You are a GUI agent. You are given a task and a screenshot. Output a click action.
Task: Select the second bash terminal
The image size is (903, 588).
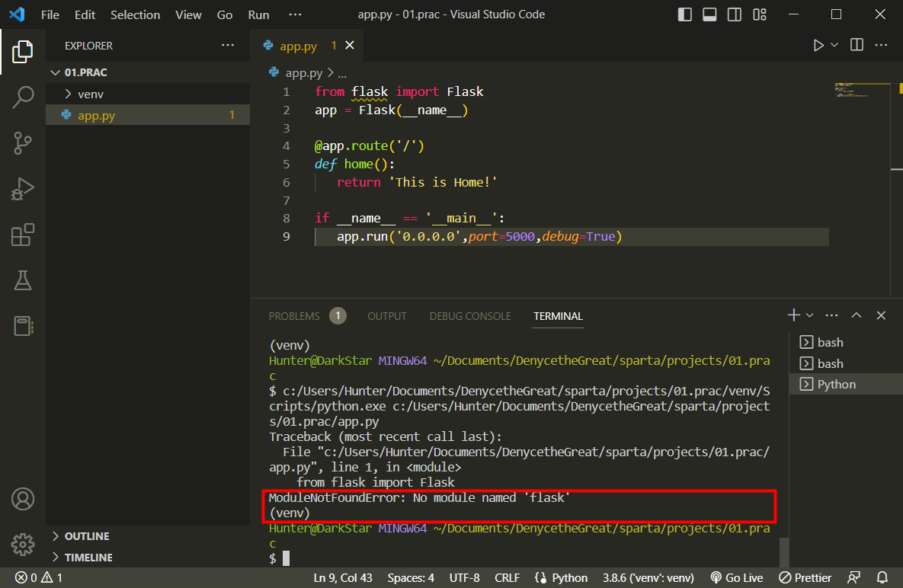click(x=845, y=363)
